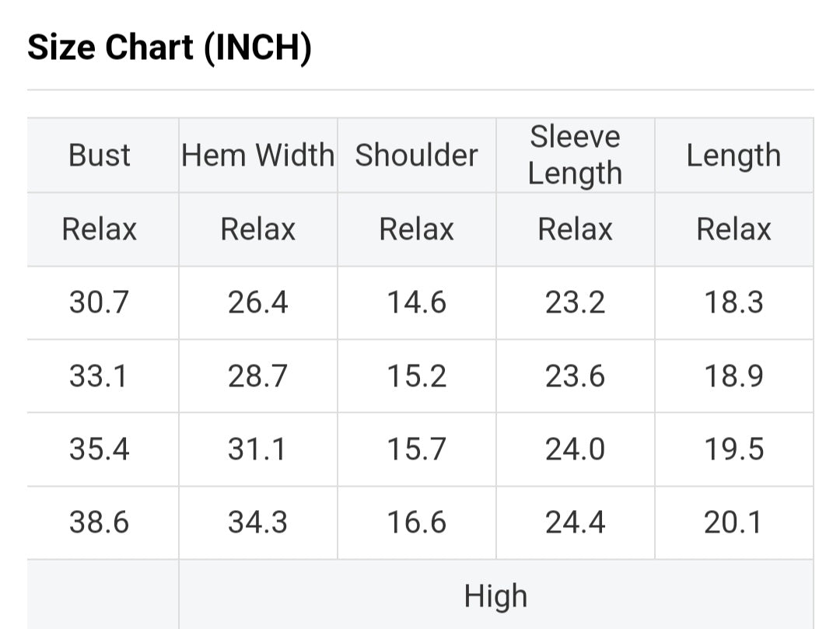Image resolution: width=840 pixels, height=629 pixels.
Task: Click the length value 19.5
Action: [x=733, y=449]
